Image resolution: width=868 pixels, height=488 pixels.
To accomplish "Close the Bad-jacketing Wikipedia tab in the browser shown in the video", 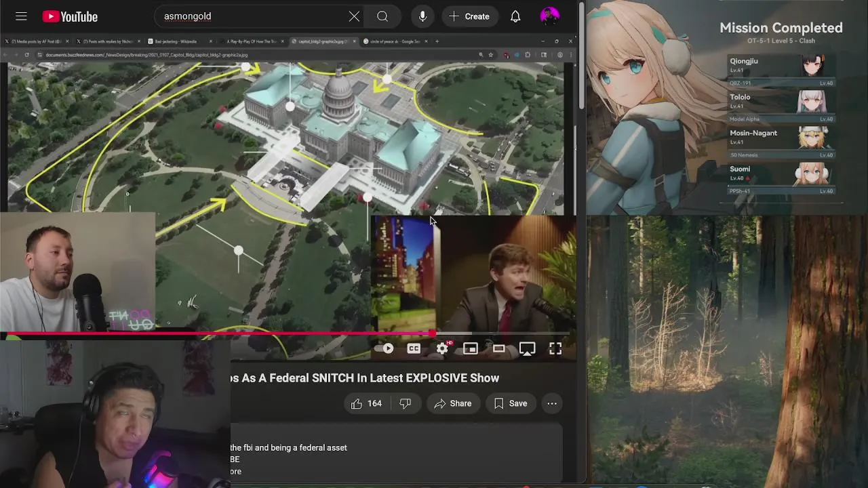I will point(210,41).
